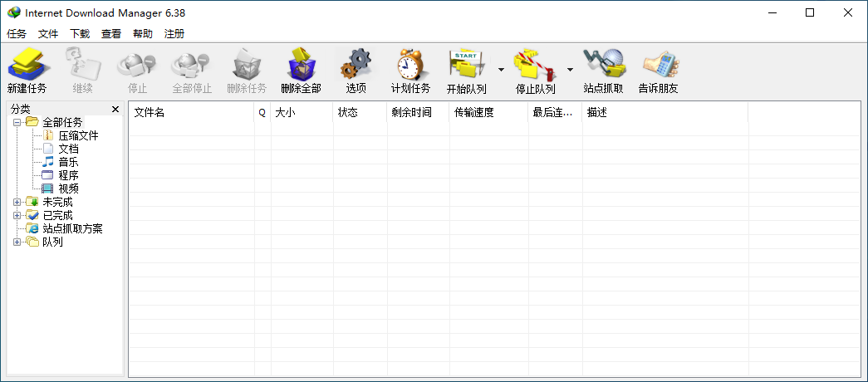The height and width of the screenshot is (382, 868).
Task: Open the 下载 menu
Action: click(80, 34)
